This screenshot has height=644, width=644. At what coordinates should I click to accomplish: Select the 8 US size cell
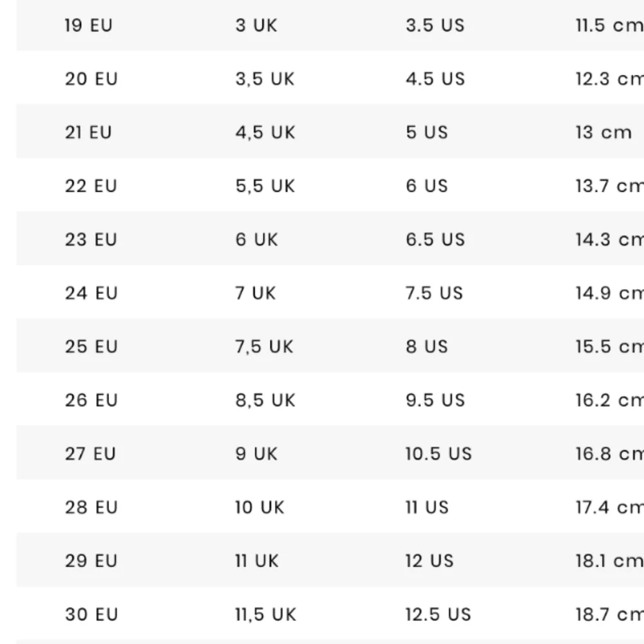click(x=427, y=346)
